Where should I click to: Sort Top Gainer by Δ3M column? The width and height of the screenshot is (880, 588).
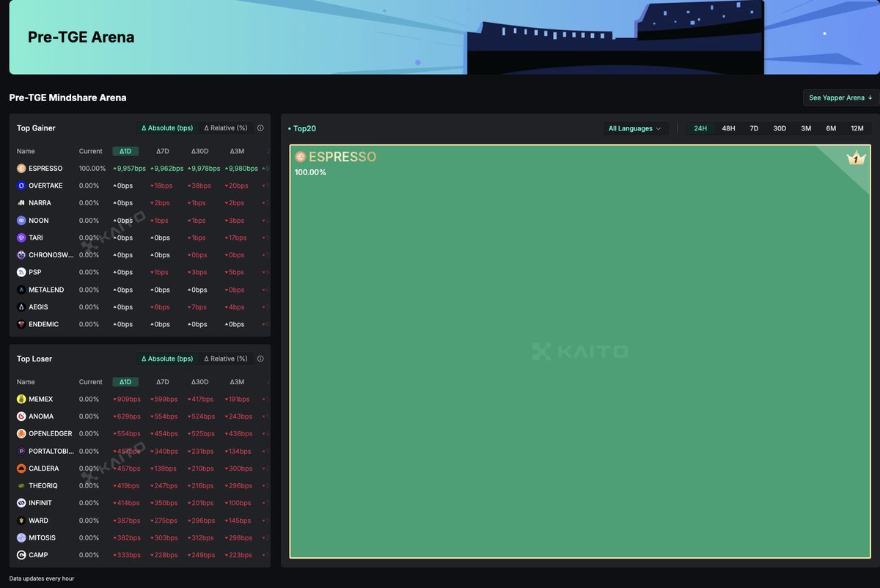click(237, 151)
